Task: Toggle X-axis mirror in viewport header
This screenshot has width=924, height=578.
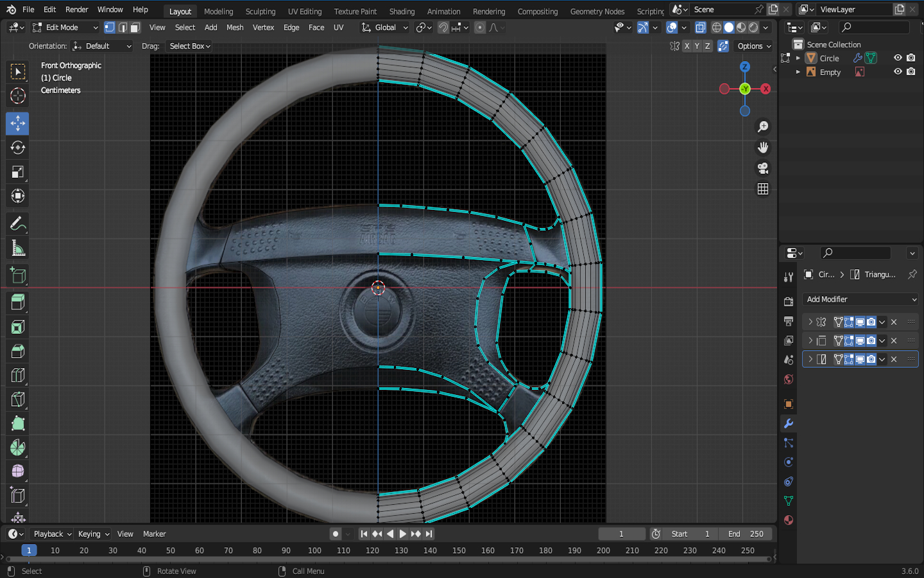Action: coord(687,46)
